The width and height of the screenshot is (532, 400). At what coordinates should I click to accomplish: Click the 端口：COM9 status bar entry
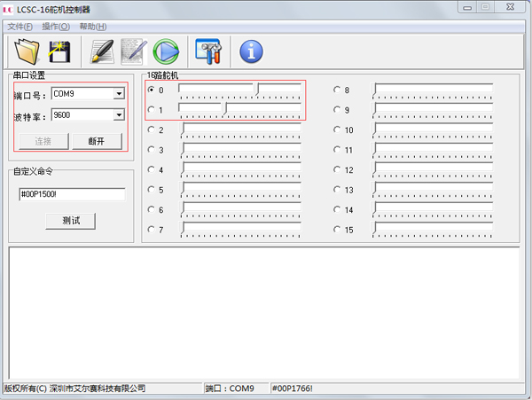click(230, 388)
